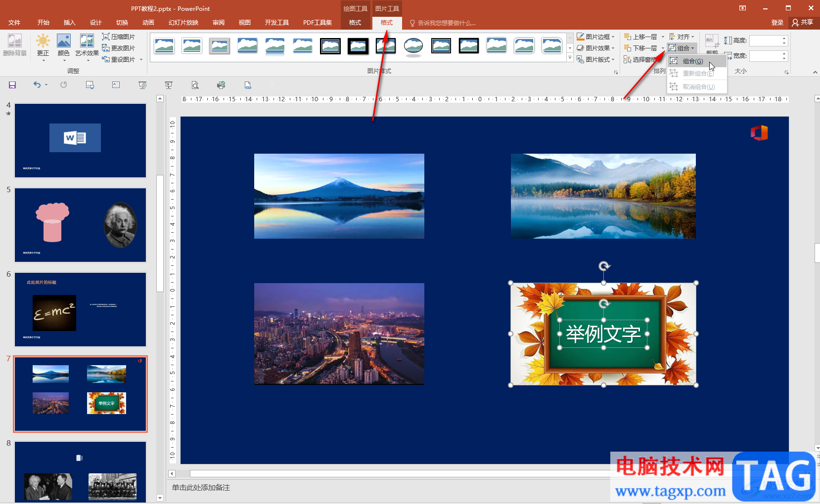Open the Align (对齐) dropdown
The width and height of the screenshot is (820, 504).
682,37
